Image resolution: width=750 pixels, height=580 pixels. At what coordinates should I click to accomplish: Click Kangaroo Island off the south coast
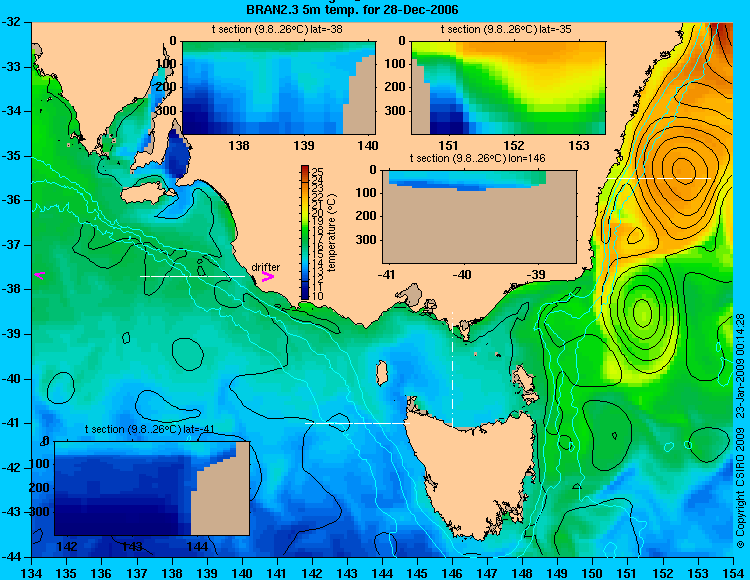point(144,191)
